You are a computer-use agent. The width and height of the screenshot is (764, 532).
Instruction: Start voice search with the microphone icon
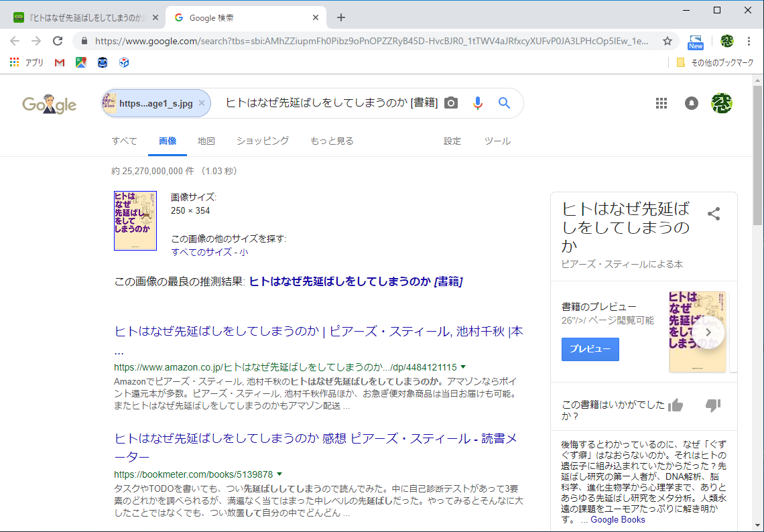pyautogui.click(x=477, y=103)
